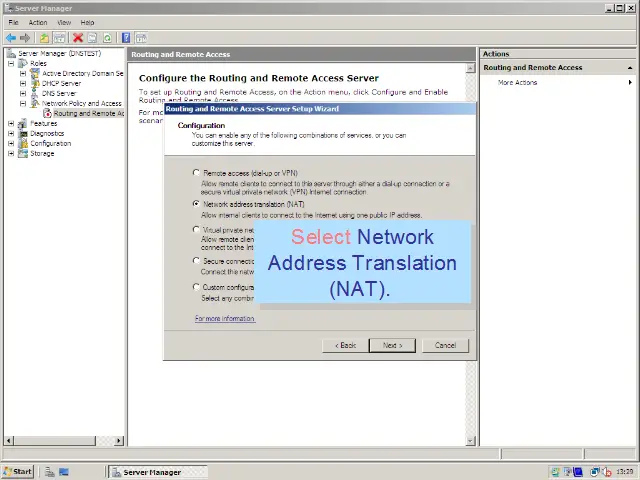Expand the Storage node
The height and width of the screenshot is (480, 640).
coord(11,153)
